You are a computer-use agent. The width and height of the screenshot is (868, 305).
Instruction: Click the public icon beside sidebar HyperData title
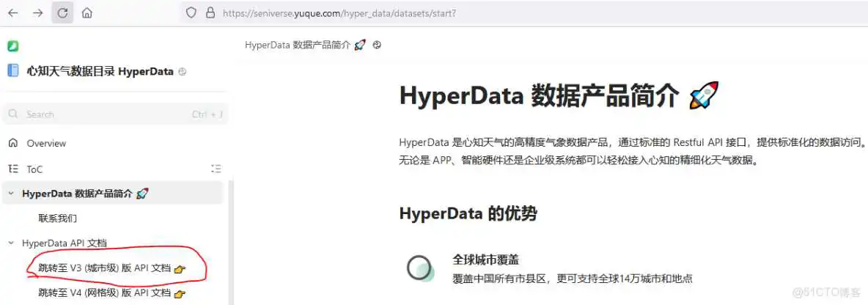pyautogui.click(x=183, y=72)
